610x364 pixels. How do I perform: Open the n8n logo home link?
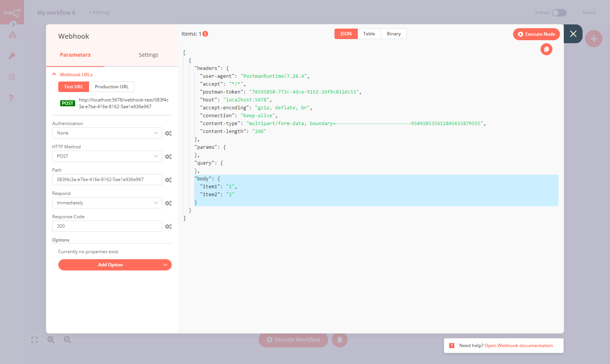click(x=12, y=12)
